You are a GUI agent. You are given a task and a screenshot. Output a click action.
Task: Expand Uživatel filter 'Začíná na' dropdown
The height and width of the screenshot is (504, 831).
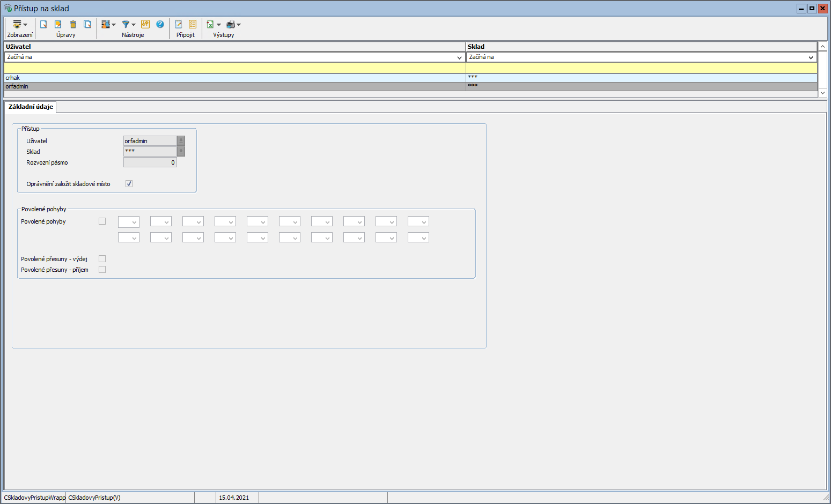(459, 57)
